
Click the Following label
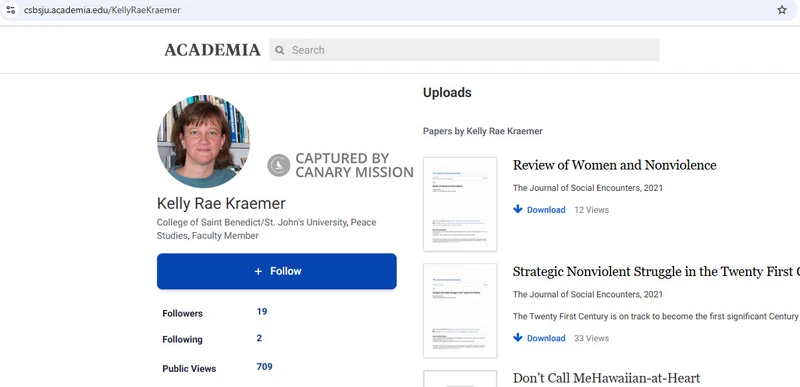[182, 340]
